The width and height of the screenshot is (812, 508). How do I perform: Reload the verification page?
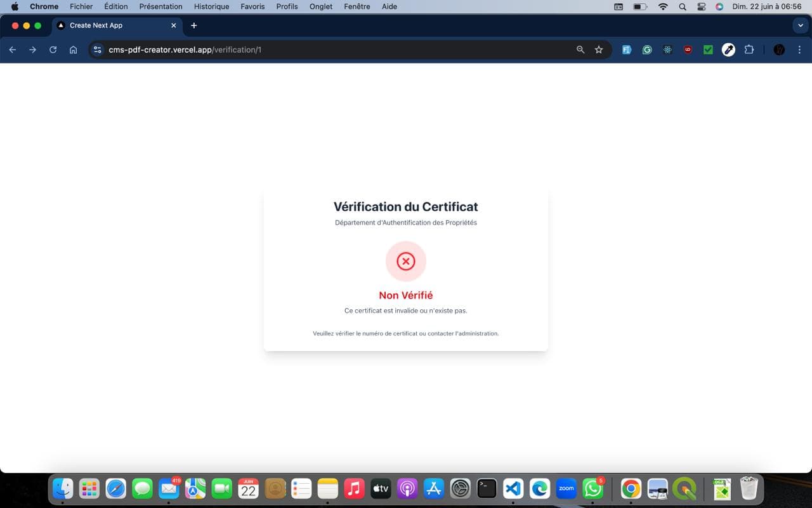tap(53, 50)
